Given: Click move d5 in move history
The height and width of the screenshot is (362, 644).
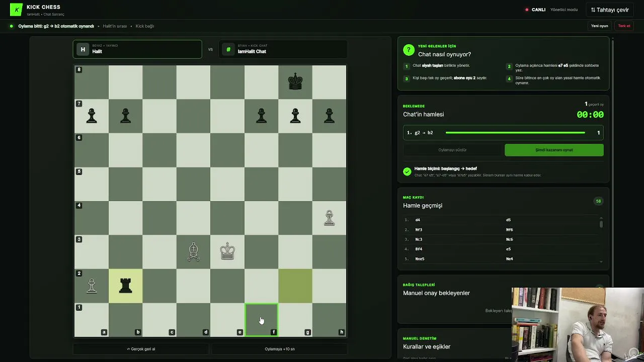Looking at the screenshot, I should tap(508, 220).
